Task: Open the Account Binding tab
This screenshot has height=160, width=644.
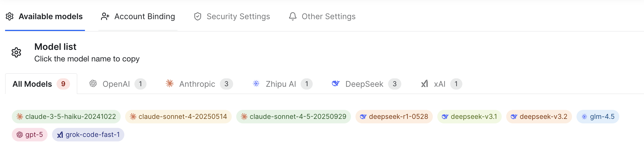Action: coord(138,17)
